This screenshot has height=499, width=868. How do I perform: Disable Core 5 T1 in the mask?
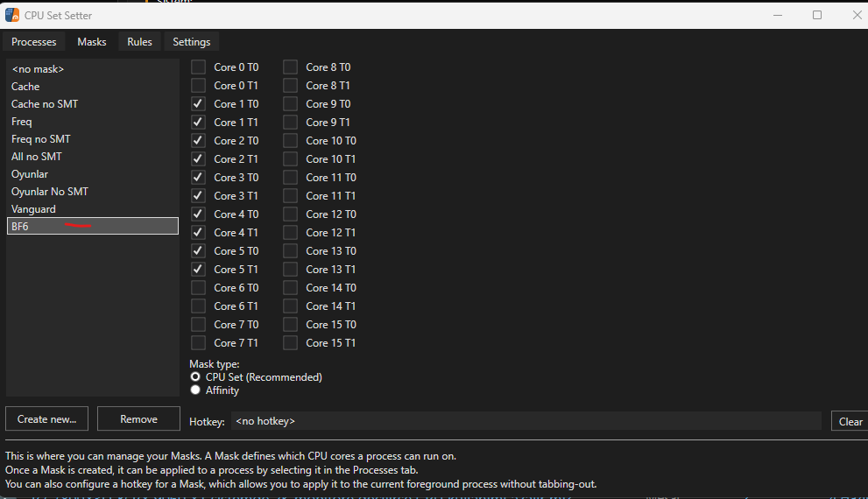[198, 270]
